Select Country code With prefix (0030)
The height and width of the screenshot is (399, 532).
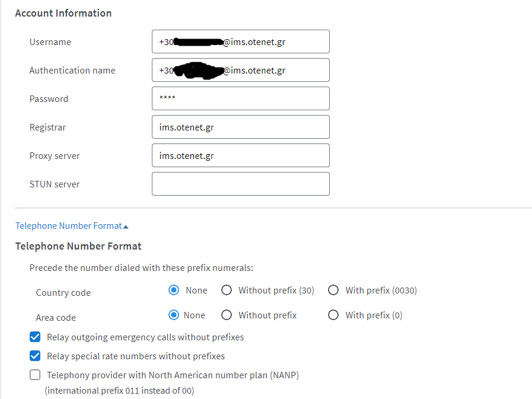(x=333, y=291)
